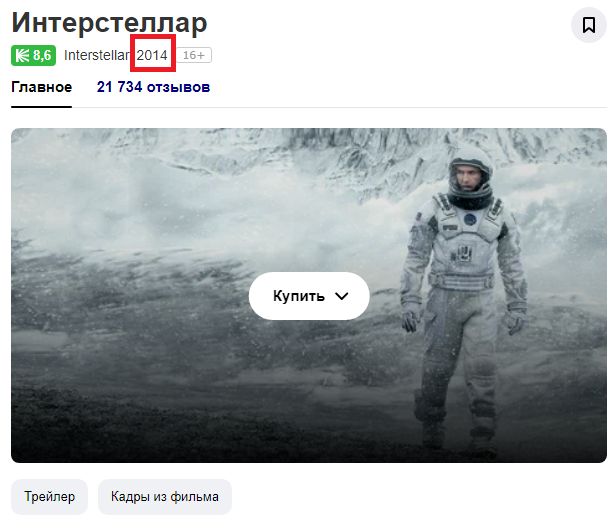The height and width of the screenshot is (531, 613).
Task: Click the Интерстеллар page heading
Action: 109,22
